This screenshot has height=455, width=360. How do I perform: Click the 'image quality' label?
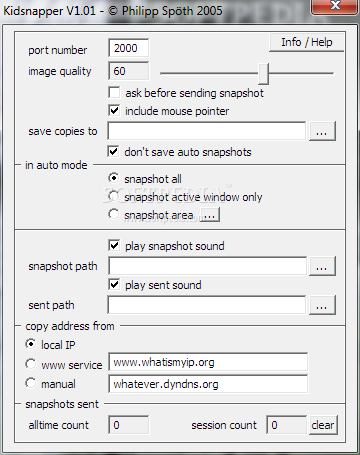click(60, 71)
